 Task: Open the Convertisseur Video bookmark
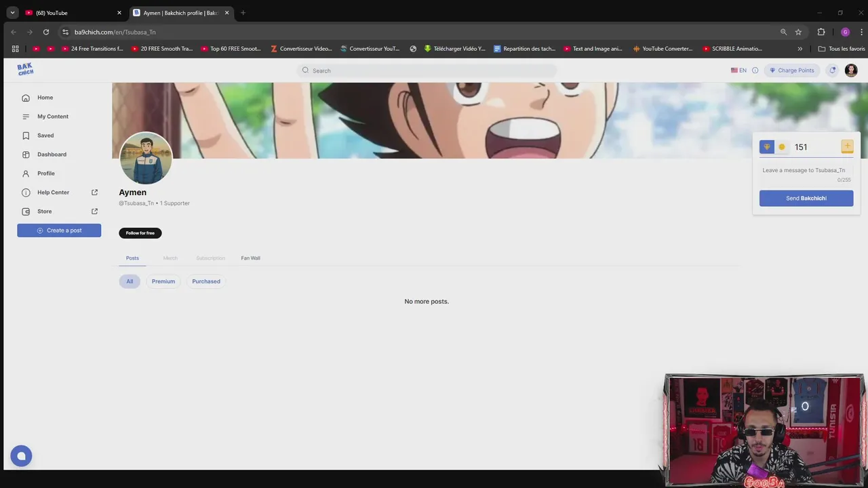tap(301, 49)
